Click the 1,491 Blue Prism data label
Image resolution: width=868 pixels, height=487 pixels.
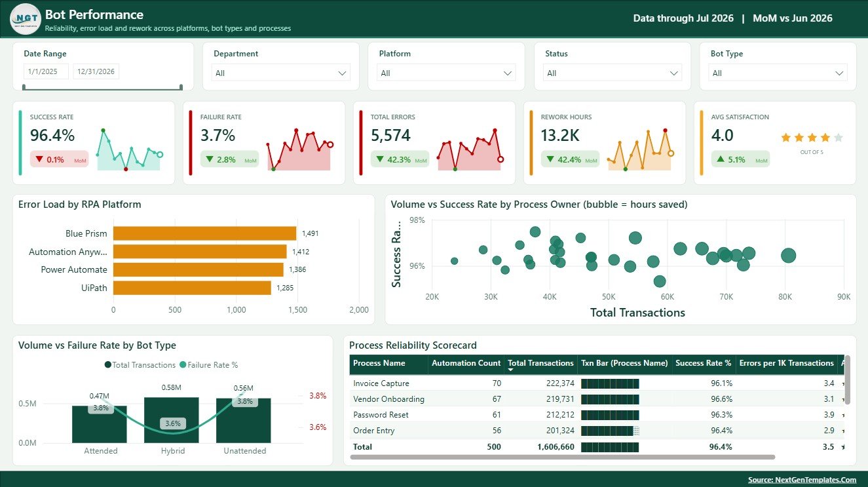pos(310,234)
